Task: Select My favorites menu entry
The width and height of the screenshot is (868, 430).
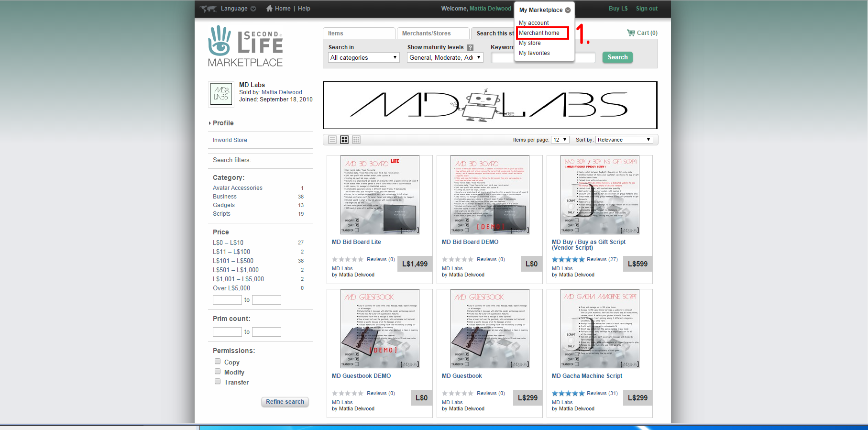Action: [534, 53]
